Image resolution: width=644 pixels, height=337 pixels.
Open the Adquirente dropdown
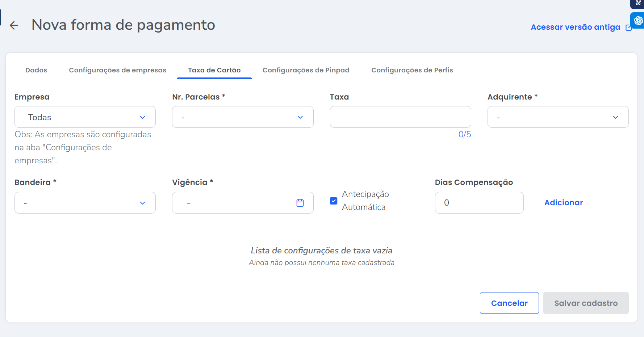point(558,117)
